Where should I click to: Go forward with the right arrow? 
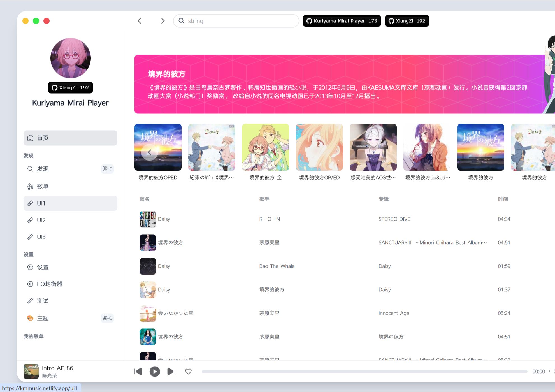tap(163, 21)
